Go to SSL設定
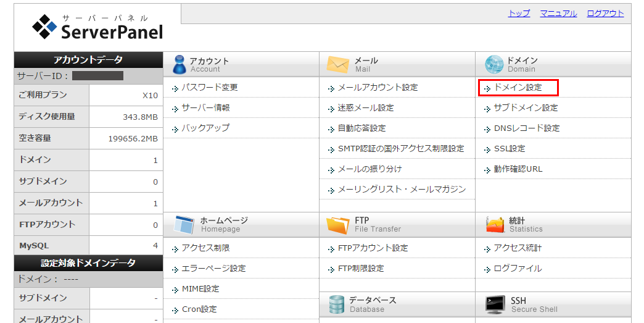The width and height of the screenshot is (644, 323). click(509, 149)
